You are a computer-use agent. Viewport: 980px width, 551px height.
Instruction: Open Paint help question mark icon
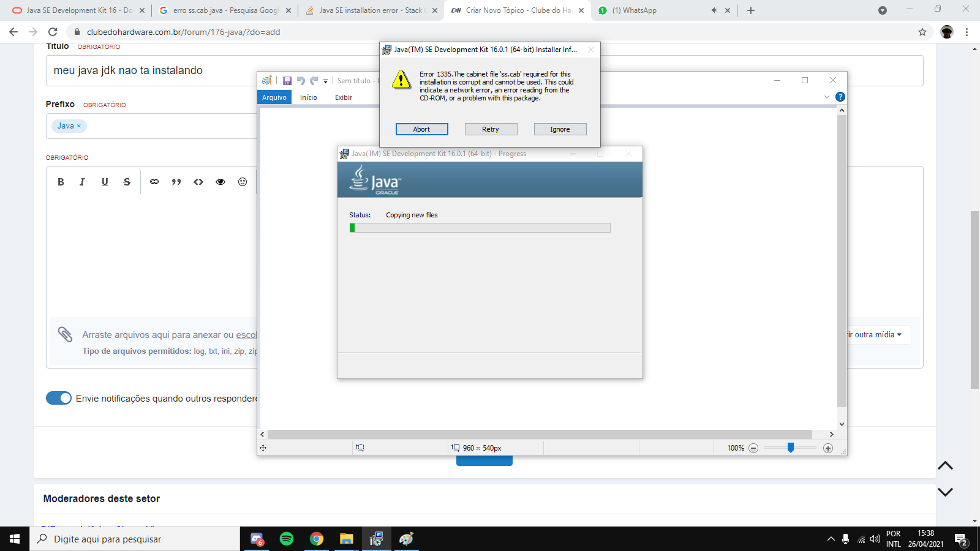(840, 97)
